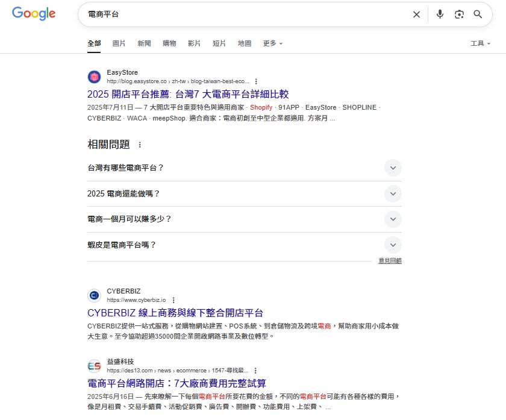Open 2025 開店平台推薦 result link
The image size is (506, 420).
point(188,94)
